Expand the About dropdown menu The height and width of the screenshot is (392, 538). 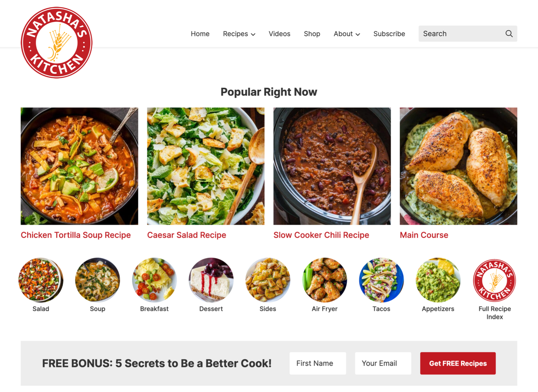347,34
